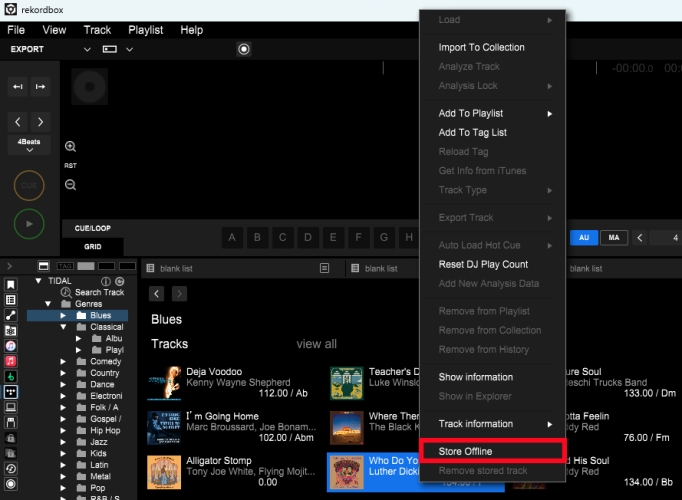Open the Apple Music red icon

pyautogui.click(x=10, y=361)
